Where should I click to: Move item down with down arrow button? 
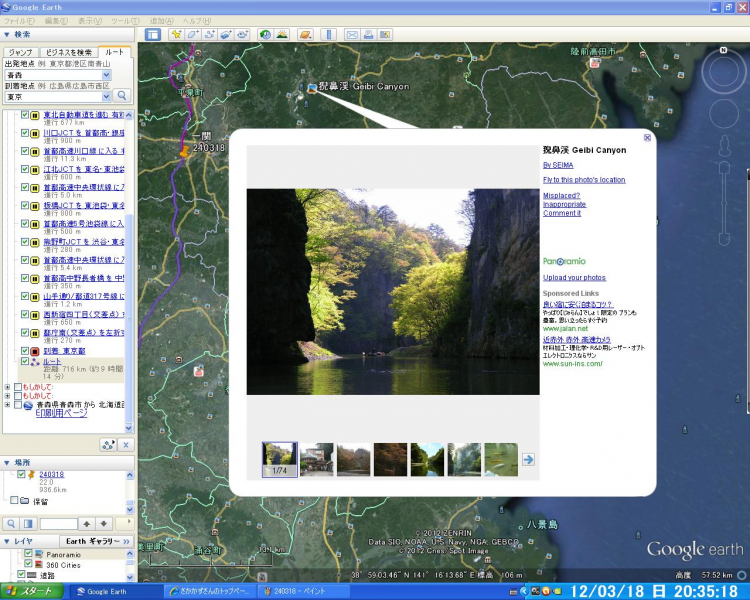point(104,523)
